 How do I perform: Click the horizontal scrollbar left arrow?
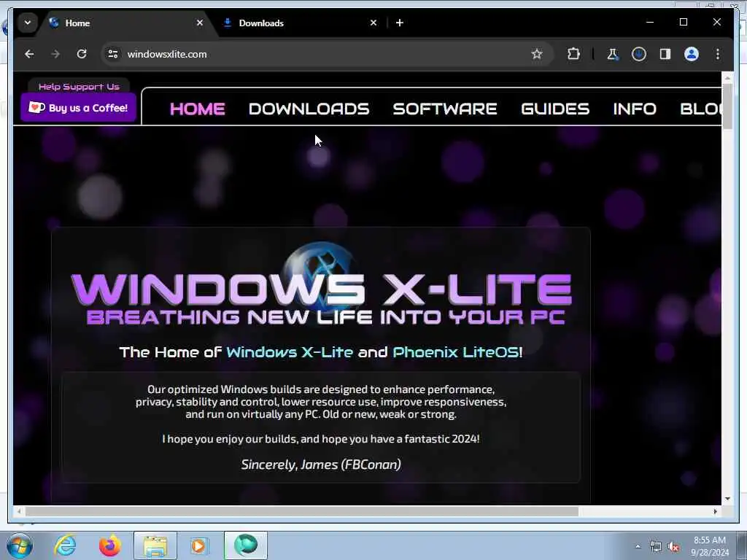point(19,511)
